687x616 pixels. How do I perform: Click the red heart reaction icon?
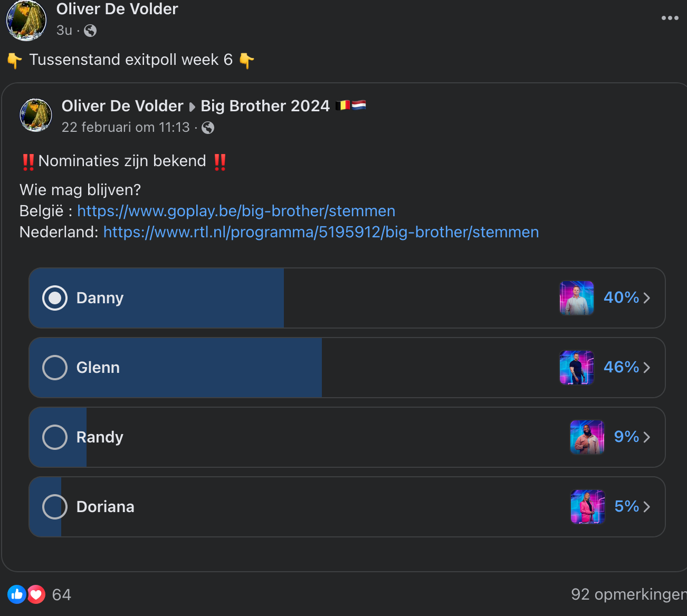pos(36,594)
